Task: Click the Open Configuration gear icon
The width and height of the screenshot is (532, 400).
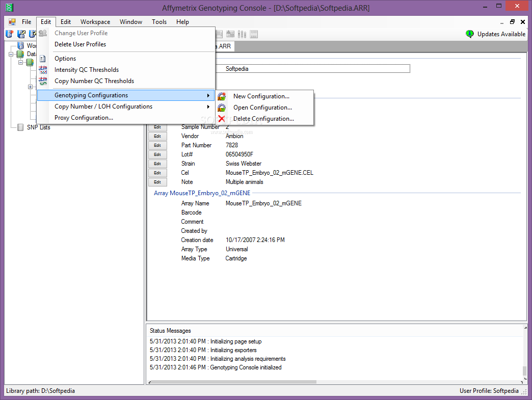Action: tap(222, 108)
